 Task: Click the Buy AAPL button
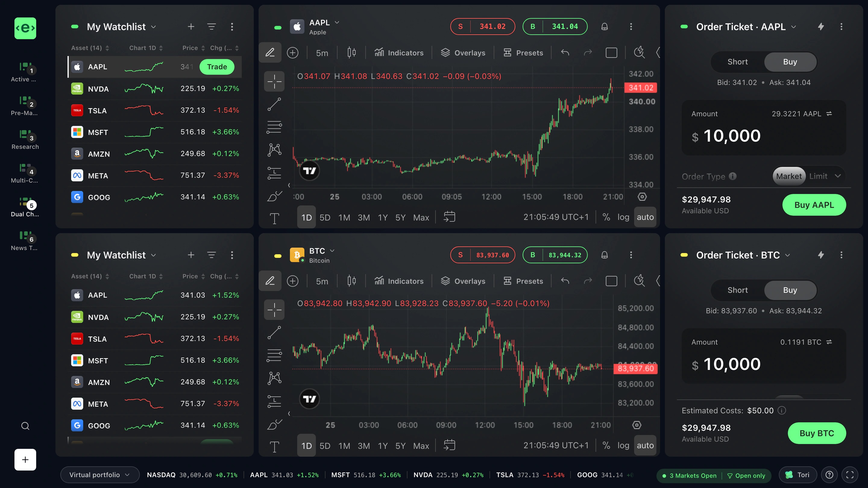[x=814, y=205]
